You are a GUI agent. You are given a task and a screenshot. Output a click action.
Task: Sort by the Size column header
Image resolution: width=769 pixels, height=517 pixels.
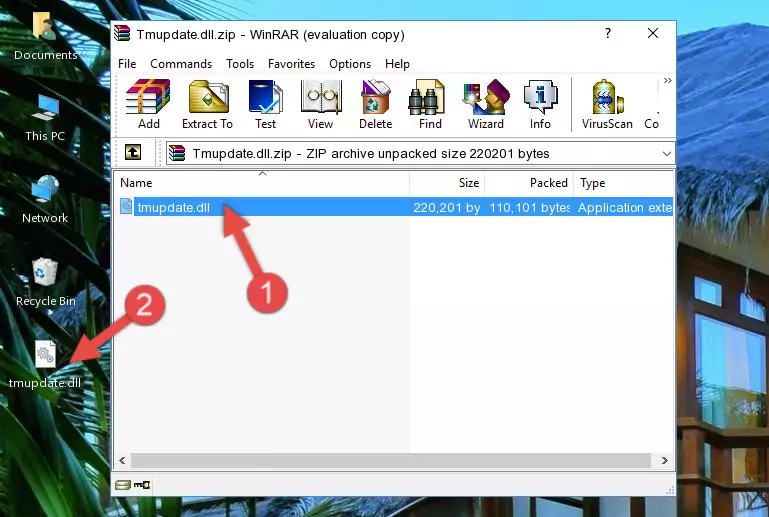click(x=447, y=183)
